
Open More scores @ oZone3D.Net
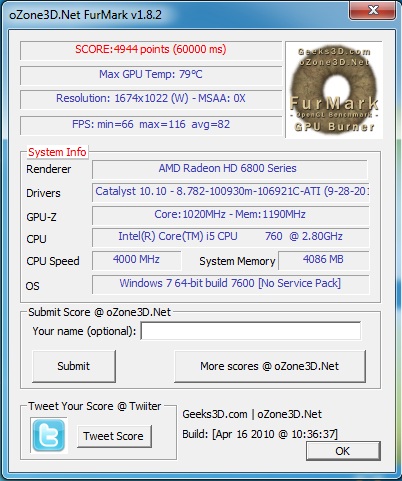pos(270,366)
